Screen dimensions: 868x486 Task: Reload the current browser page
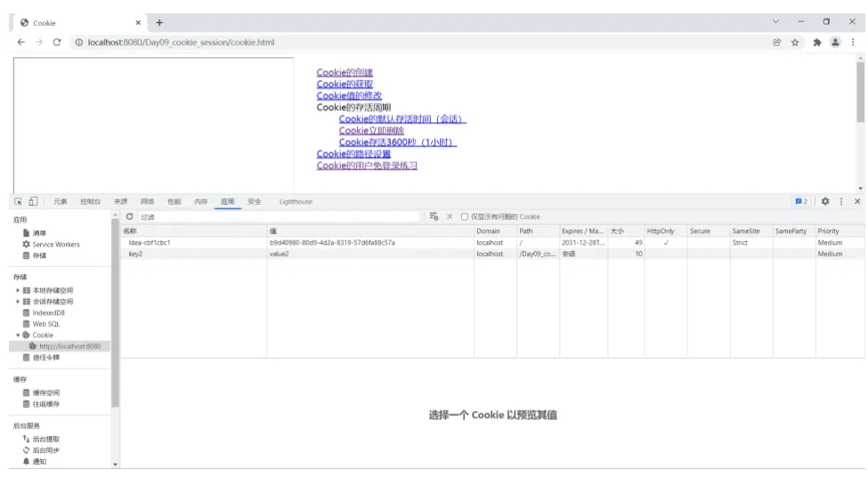point(56,42)
